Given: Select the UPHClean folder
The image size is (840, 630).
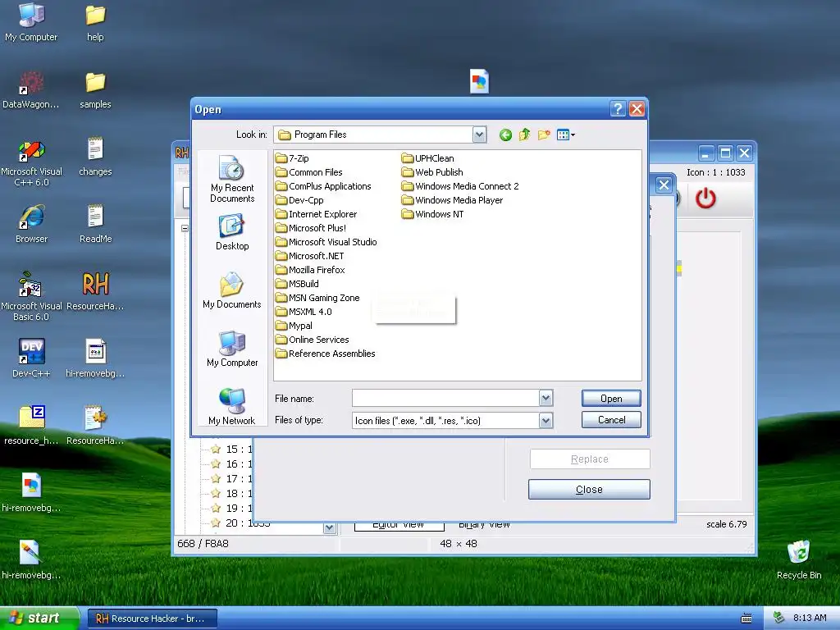Looking at the screenshot, I should click(x=428, y=158).
